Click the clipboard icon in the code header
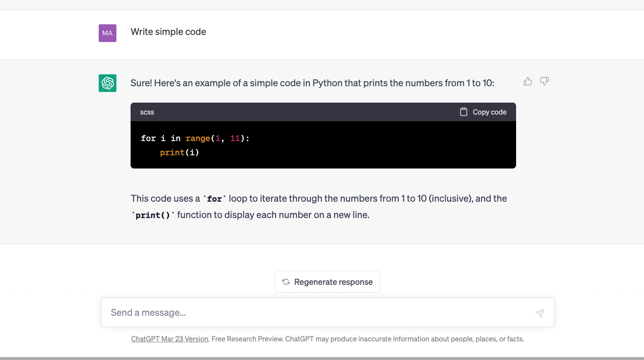 463,112
